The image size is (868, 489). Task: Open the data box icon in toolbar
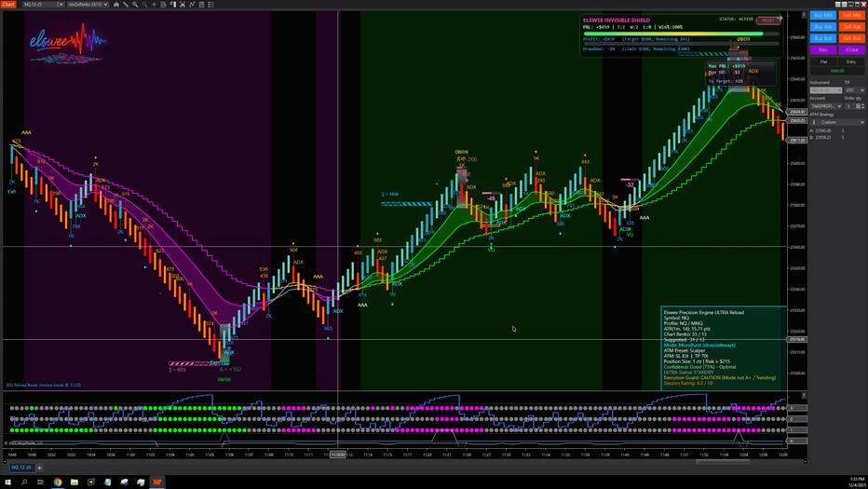(x=163, y=5)
